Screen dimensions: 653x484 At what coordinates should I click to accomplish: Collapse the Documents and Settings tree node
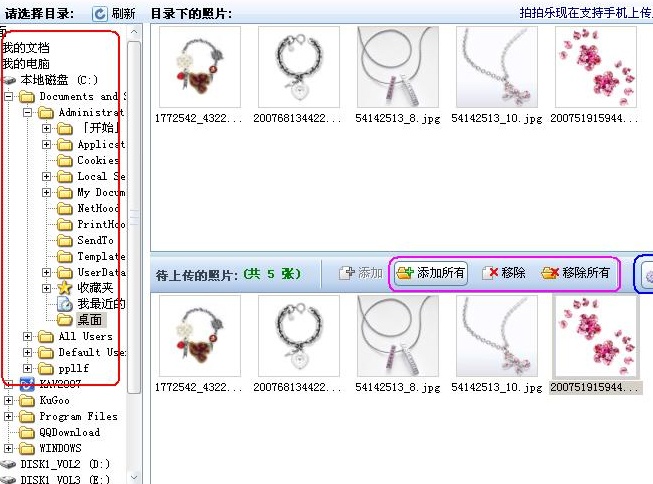tap(9, 97)
